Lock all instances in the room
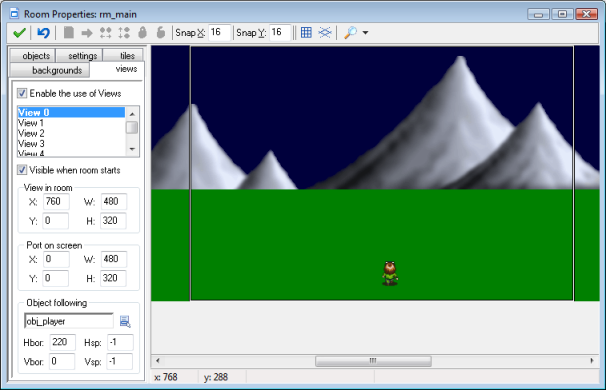 tap(142, 32)
